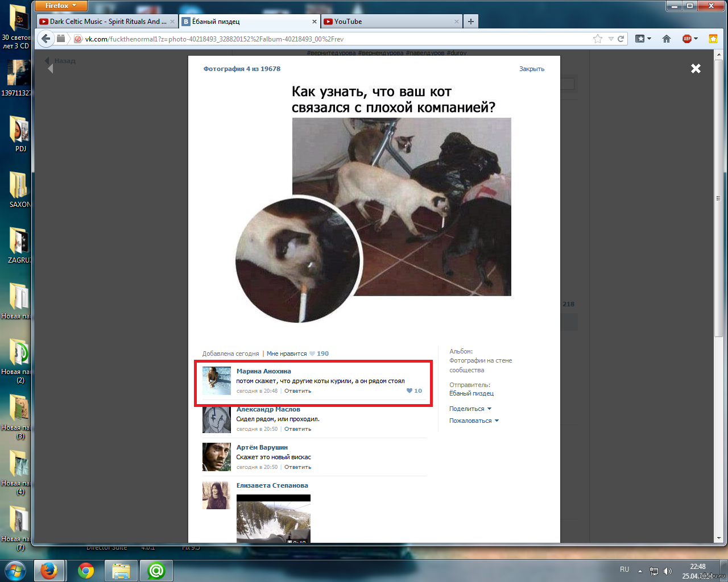This screenshot has height=582, width=728.
Task: Open Елизавета Степанова's profile name
Action: click(x=272, y=485)
